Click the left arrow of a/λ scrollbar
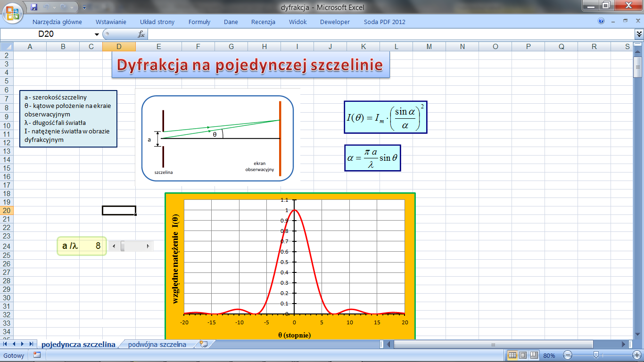Image resolution: width=644 pixels, height=362 pixels. point(113,246)
